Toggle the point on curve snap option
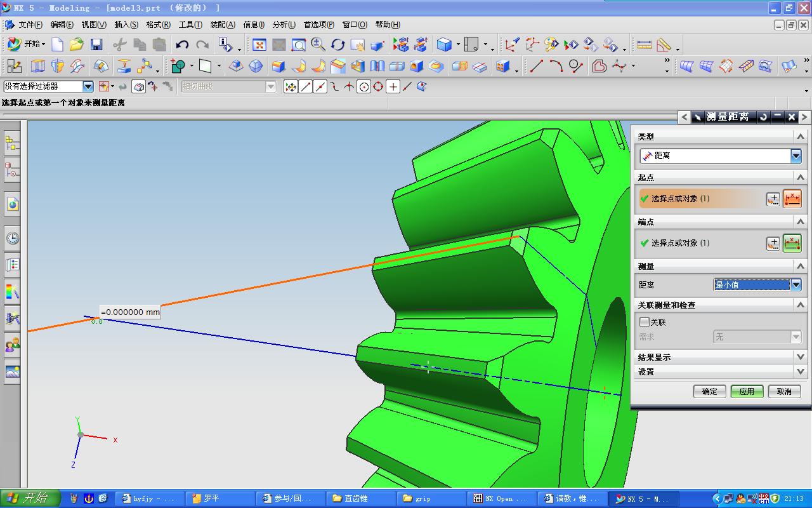 (x=408, y=86)
